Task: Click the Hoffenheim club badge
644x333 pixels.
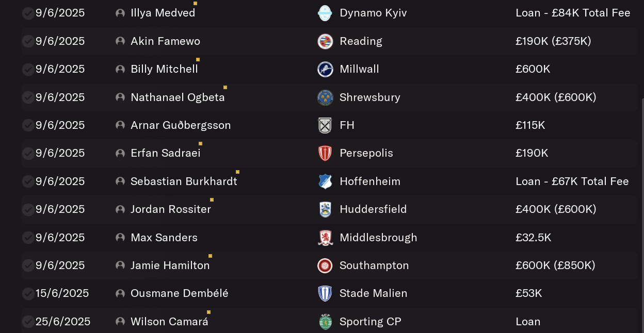Action: 325,181
